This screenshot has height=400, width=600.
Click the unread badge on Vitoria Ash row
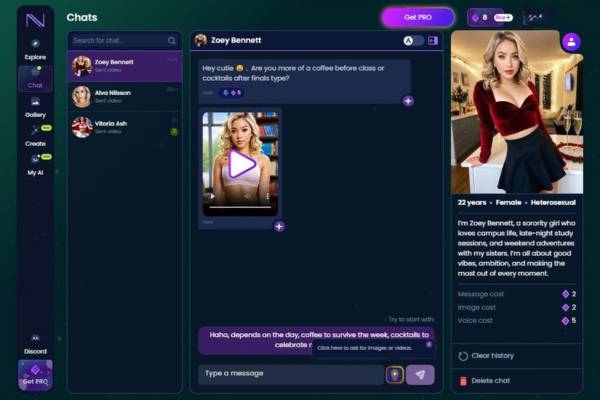pos(174,132)
